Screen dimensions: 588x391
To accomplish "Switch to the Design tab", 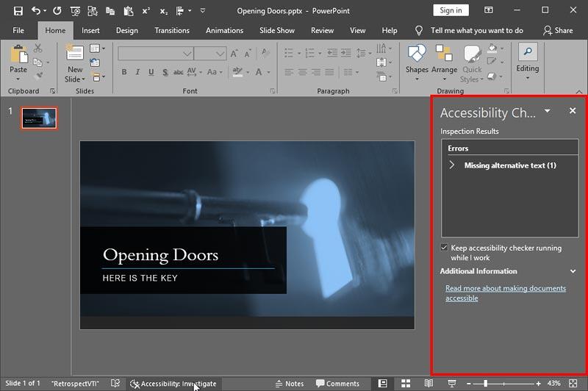I will [126, 30].
